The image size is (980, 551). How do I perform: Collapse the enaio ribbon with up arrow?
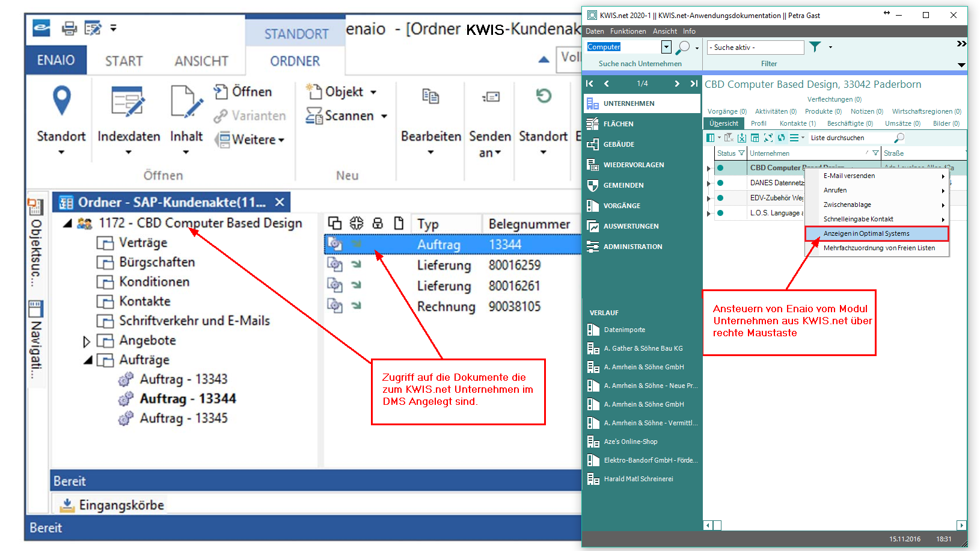pos(544,59)
